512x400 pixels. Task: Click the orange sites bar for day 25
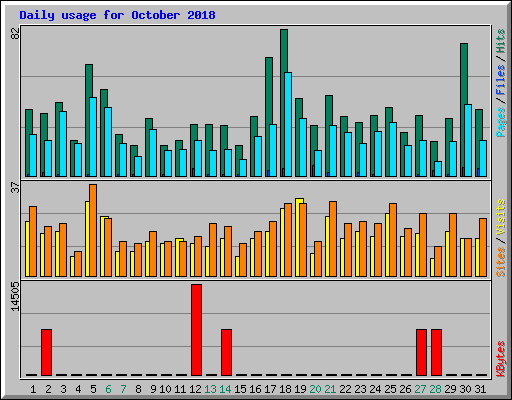tap(393, 240)
